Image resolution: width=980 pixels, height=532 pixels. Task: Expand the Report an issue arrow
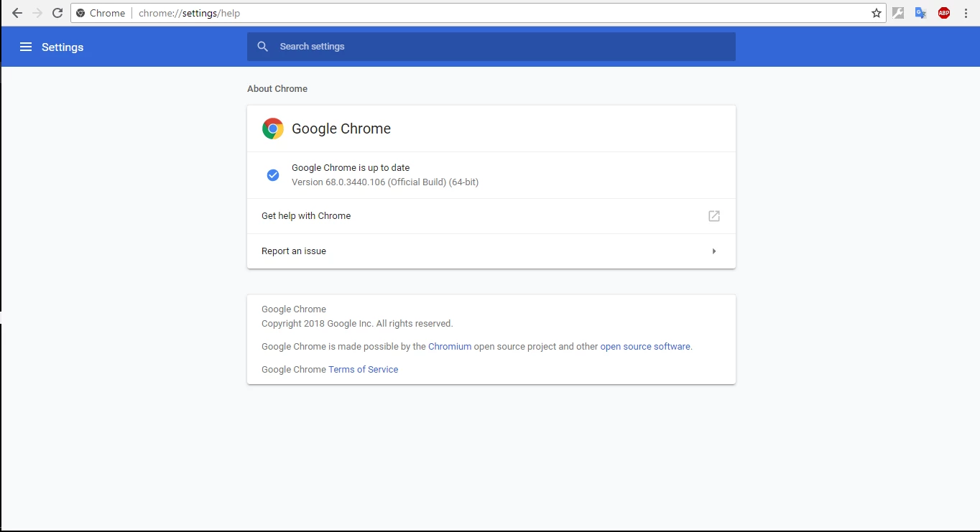714,251
